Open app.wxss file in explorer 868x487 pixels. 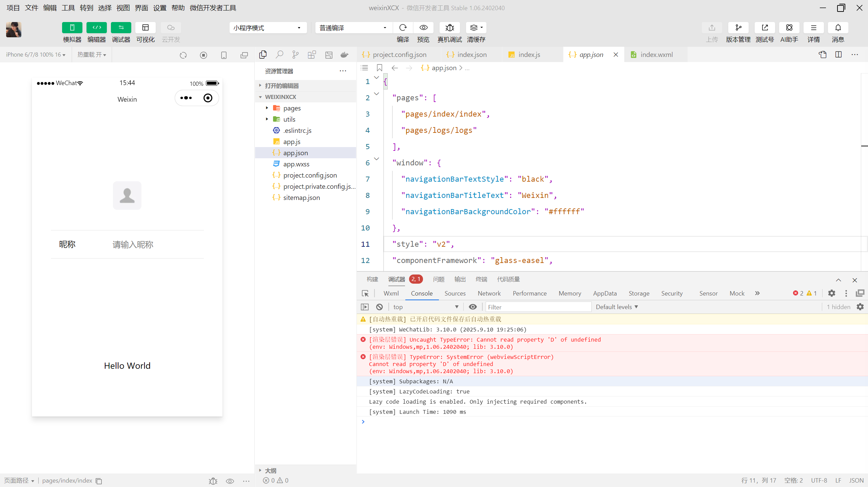tap(296, 164)
